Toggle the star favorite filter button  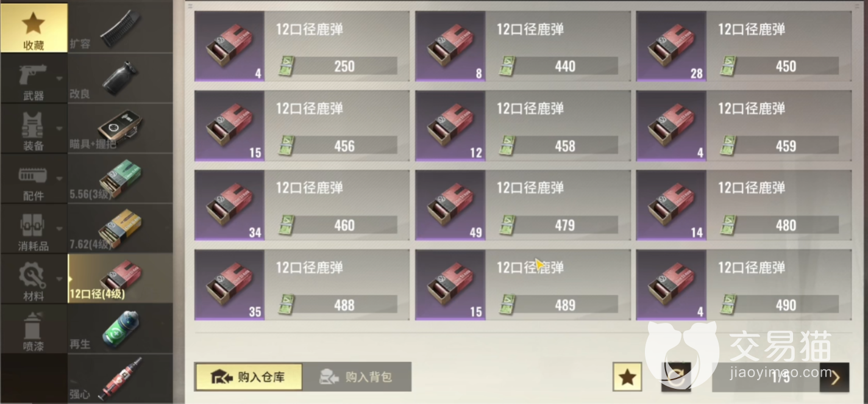pyautogui.click(x=627, y=377)
